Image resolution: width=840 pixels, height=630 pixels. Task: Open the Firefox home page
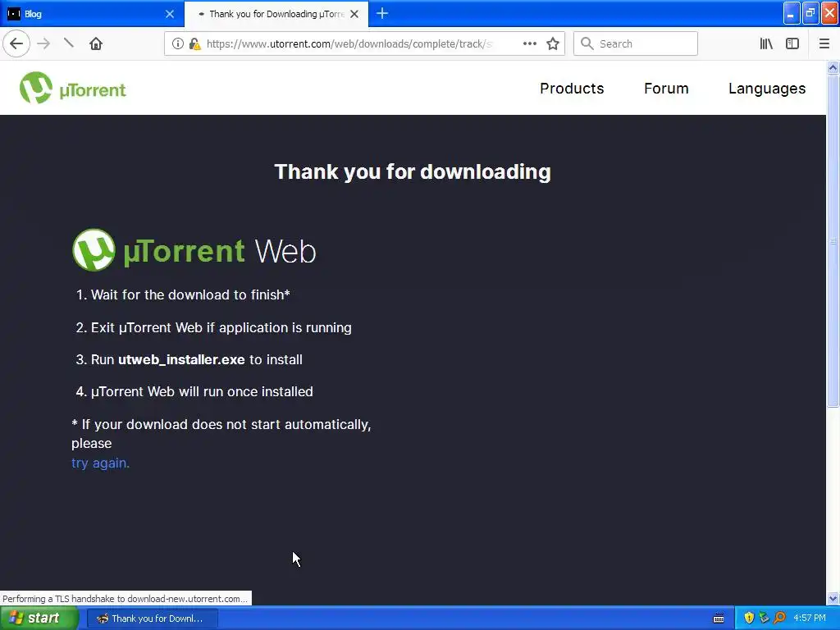[96, 43]
